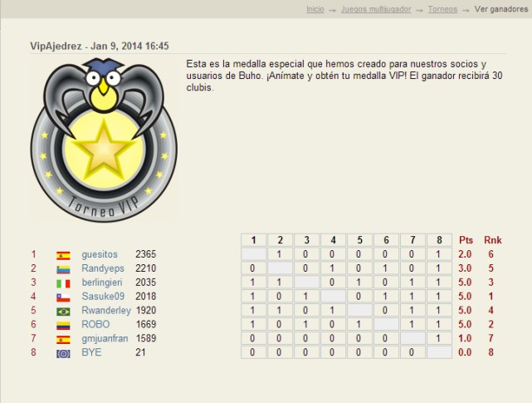Click guesitos result against player 2
The height and width of the screenshot is (403, 532).
click(x=280, y=254)
